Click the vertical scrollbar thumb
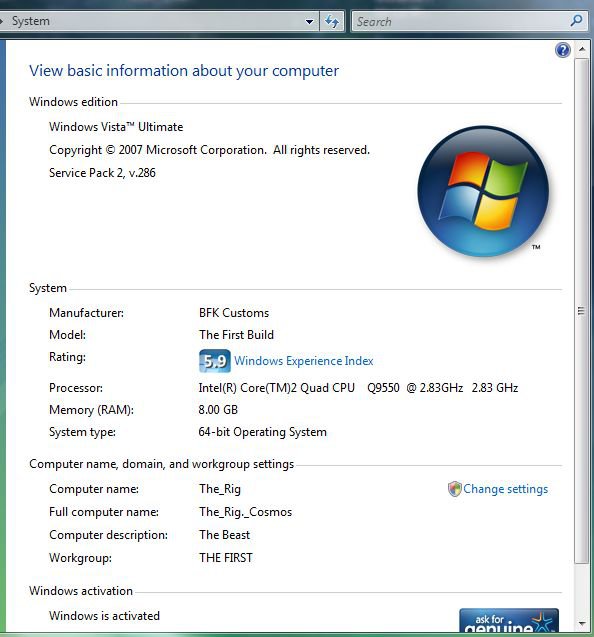The width and height of the screenshot is (594, 637). point(581,311)
